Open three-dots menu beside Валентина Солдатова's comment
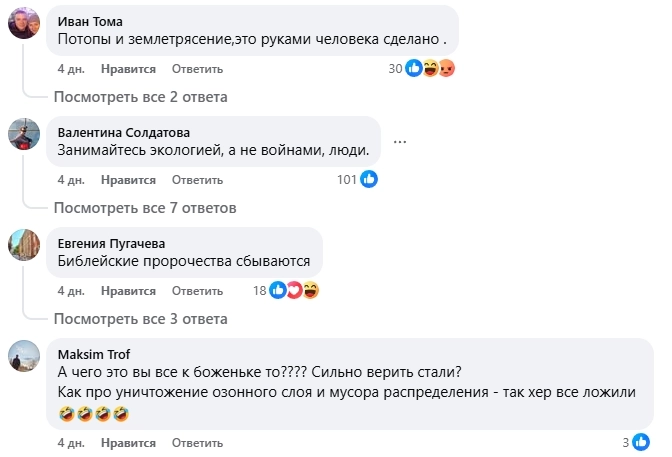The width and height of the screenshot is (672, 457). point(401,141)
